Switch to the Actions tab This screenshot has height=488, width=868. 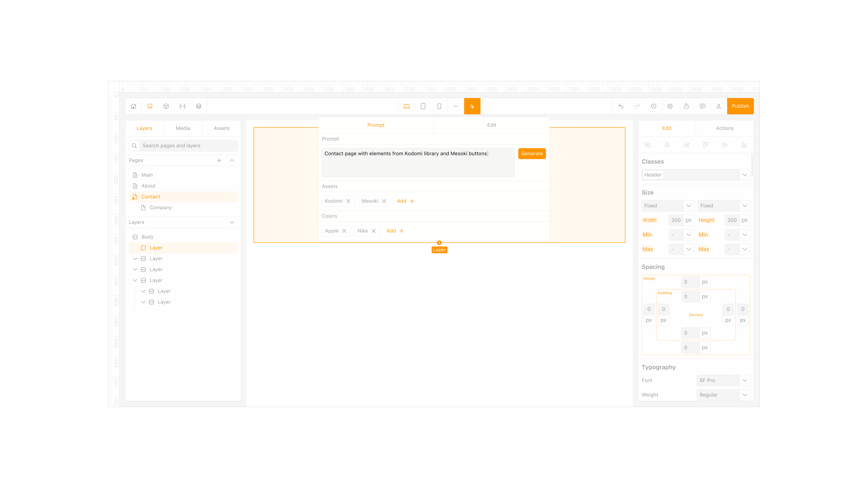pos(724,128)
